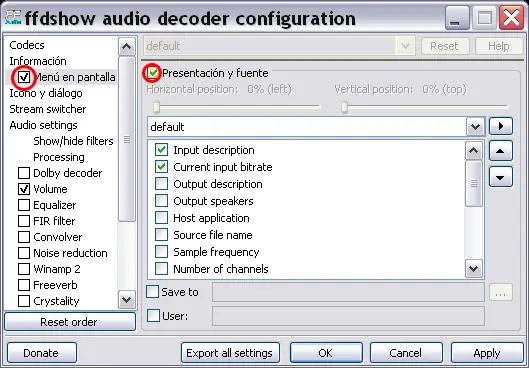
Task: Uncheck Presentación y fuente checkbox
Action: point(152,73)
